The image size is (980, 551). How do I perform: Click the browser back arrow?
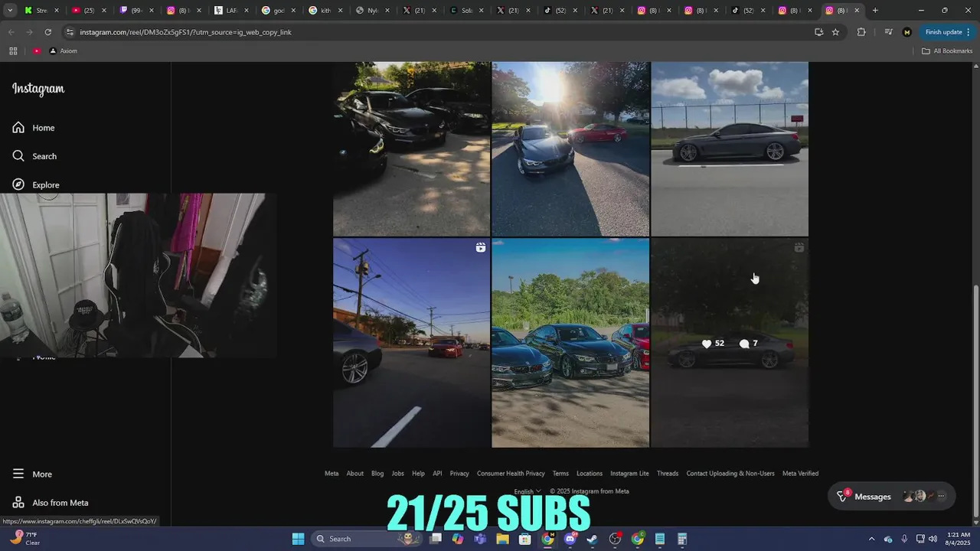click(11, 32)
